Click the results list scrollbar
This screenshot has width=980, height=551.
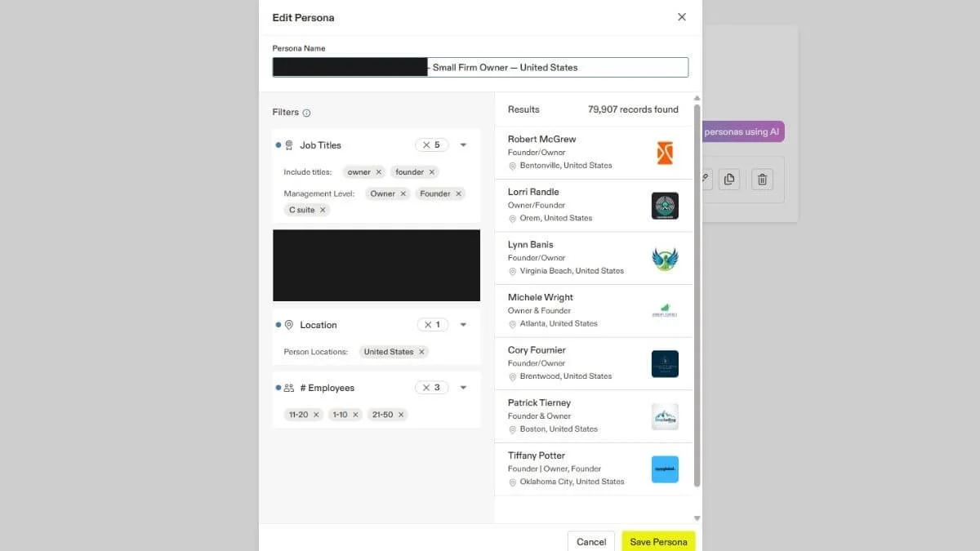[x=697, y=295]
